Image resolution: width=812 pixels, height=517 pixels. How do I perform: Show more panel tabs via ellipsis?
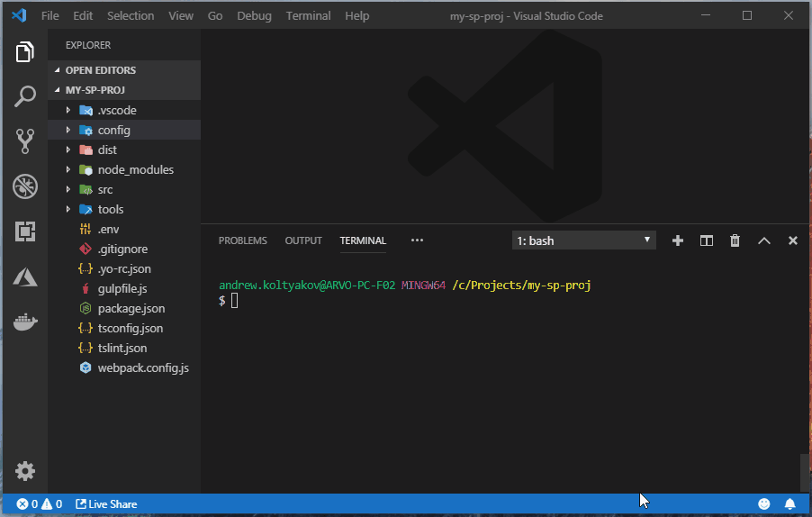pyautogui.click(x=417, y=240)
